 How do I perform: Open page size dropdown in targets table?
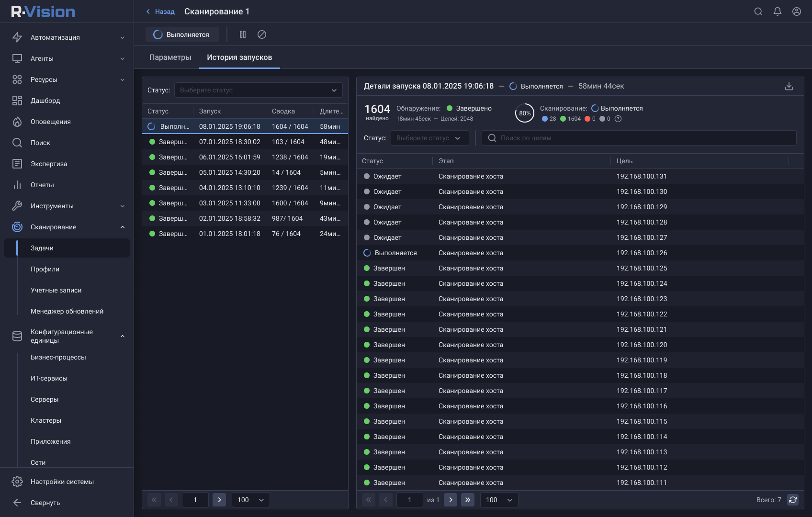(x=499, y=500)
